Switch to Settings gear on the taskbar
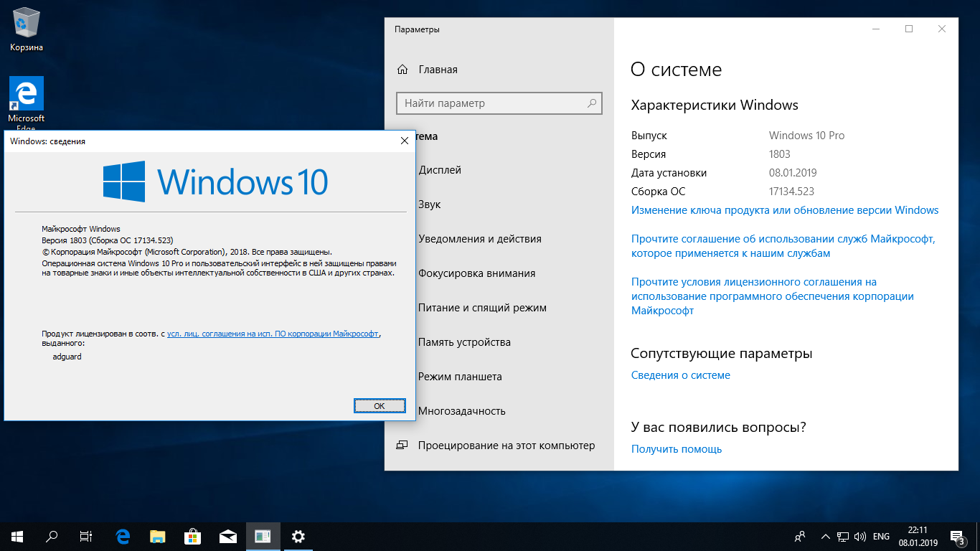The image size is (980, 551). (298, 536)
